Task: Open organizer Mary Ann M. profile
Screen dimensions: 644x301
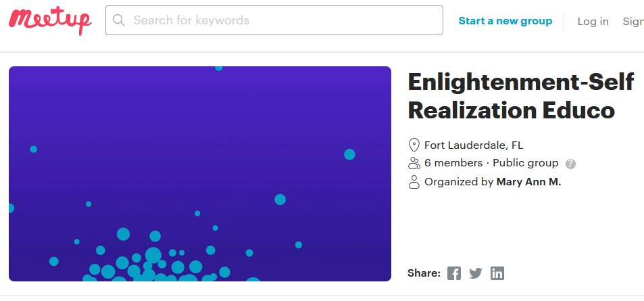Action: point(528,181)
